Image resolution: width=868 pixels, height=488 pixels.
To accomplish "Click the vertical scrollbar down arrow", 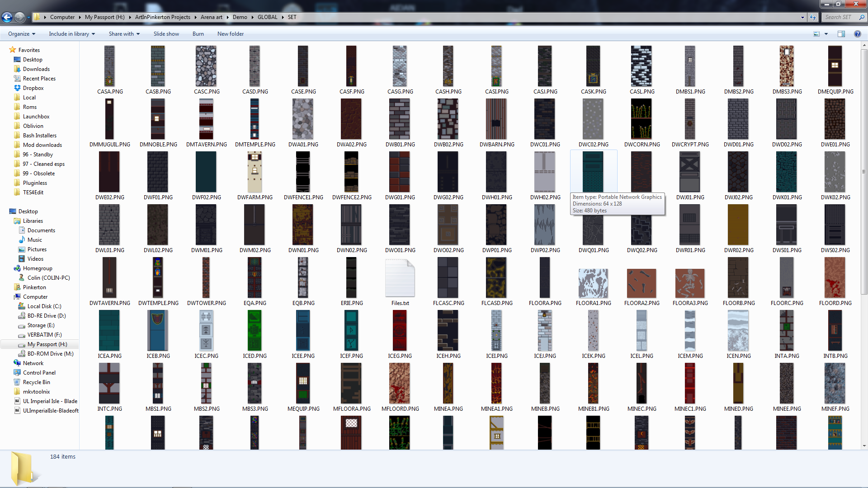I will click(864, 446).
